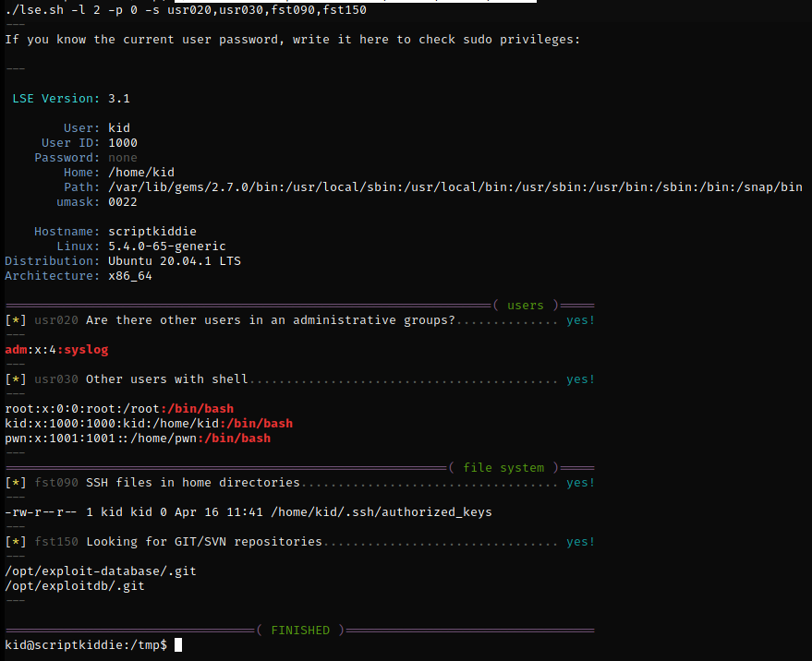Viewport: 812px width, 661px height.
Task: Click the pwn user /bin/bash entry
Action: 234,439
